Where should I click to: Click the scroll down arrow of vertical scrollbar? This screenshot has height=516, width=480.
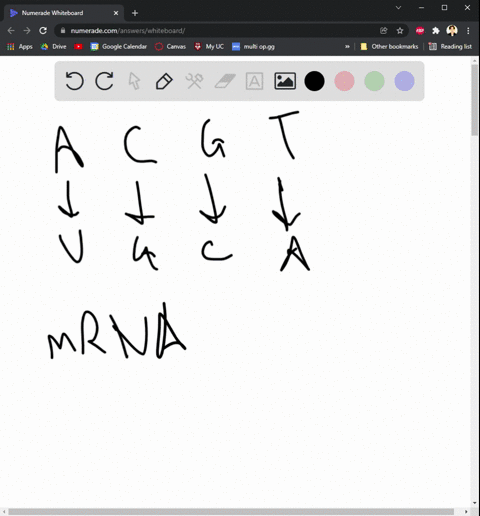[x=475, y=503]
